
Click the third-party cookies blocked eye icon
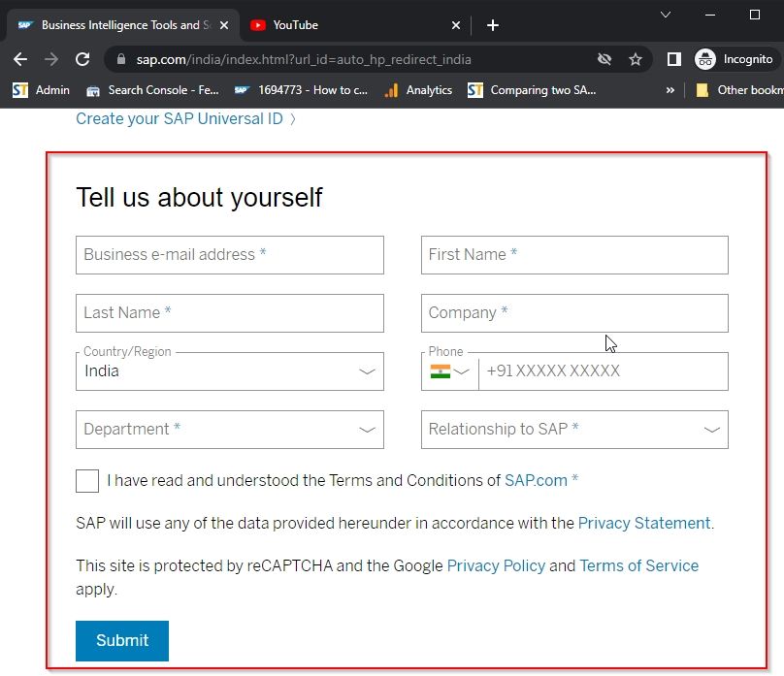(604, 59)
